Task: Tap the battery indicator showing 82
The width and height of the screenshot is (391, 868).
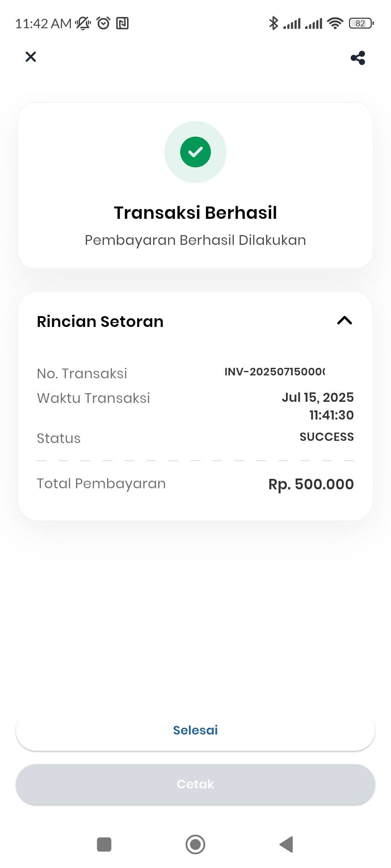Action: 361,23
